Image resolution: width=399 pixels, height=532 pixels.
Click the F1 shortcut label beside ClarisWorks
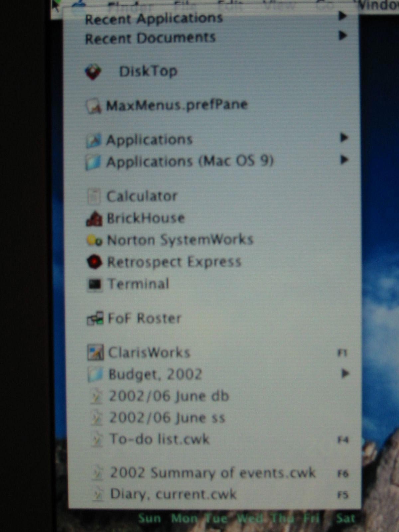pos(342,353)
